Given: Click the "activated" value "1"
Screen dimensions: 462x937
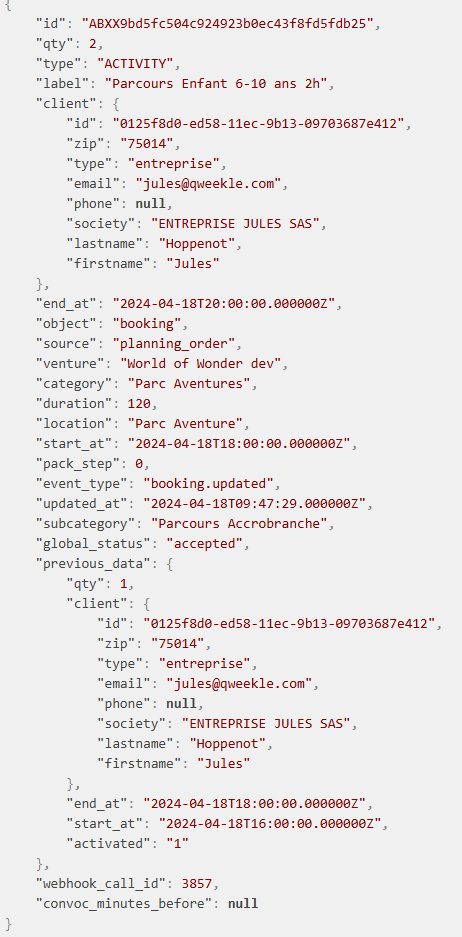Looking at the screenshot, I should coord(177,843).
